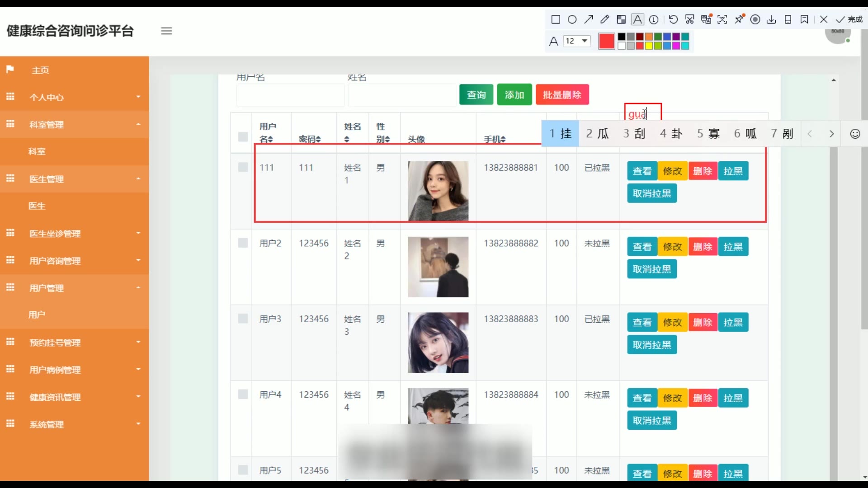Collapse 用户管理 sidebar menu

[75, 288]
